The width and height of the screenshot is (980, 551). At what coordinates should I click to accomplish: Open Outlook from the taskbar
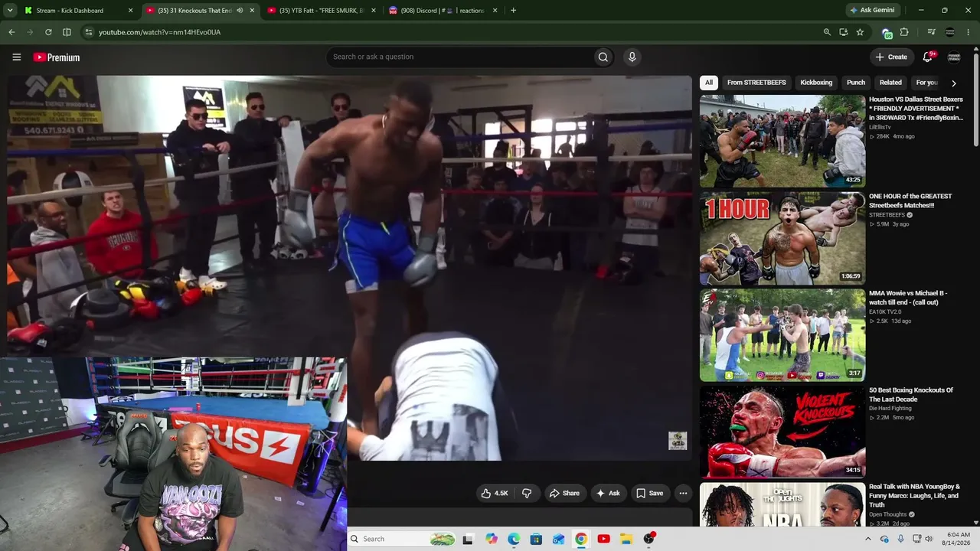559,539
